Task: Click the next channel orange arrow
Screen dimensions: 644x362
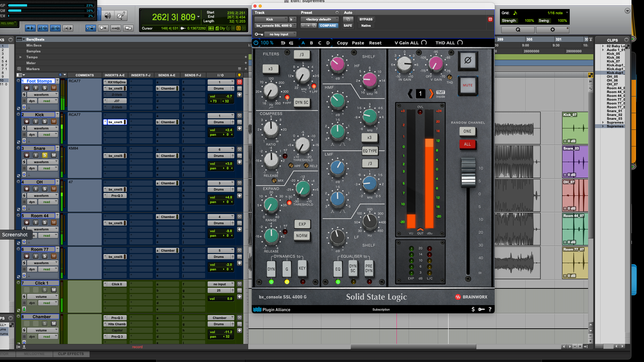Action: click(431, 93)
